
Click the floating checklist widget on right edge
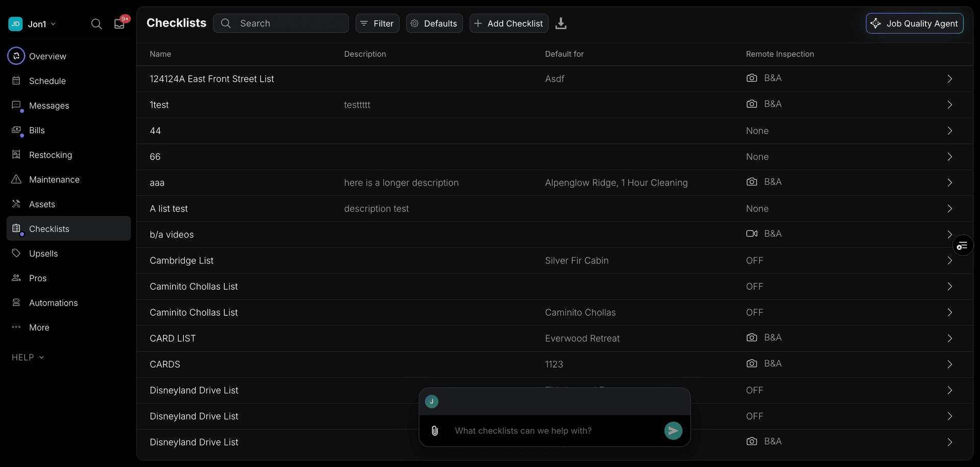coord(963,245)
